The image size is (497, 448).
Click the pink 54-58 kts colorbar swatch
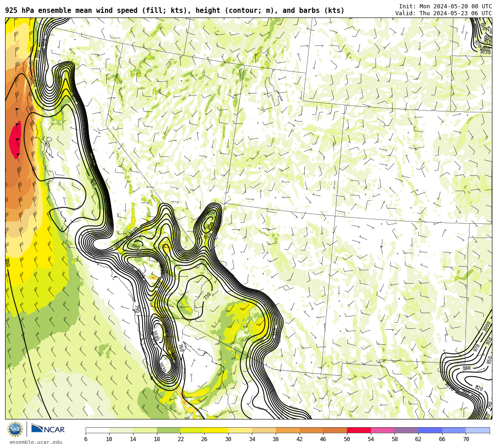coord(382,430)
